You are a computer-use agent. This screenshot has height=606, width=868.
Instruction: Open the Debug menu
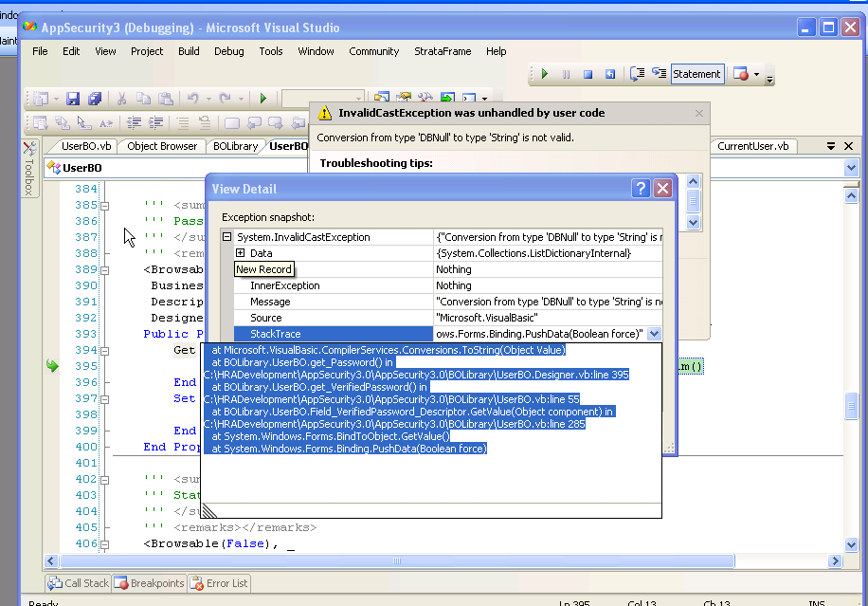[x=228, y=51]
